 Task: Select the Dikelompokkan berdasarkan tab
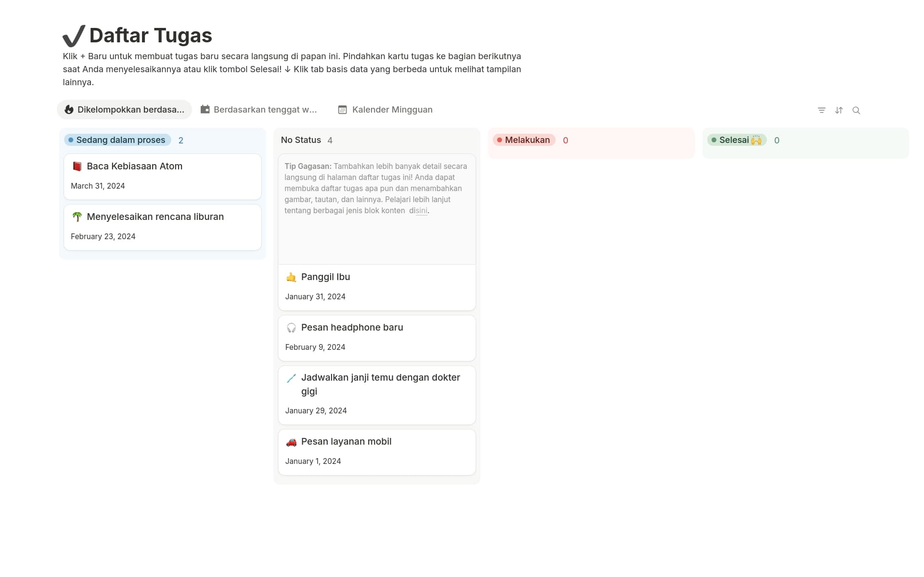pyautogui.click(x=125, y=110)
